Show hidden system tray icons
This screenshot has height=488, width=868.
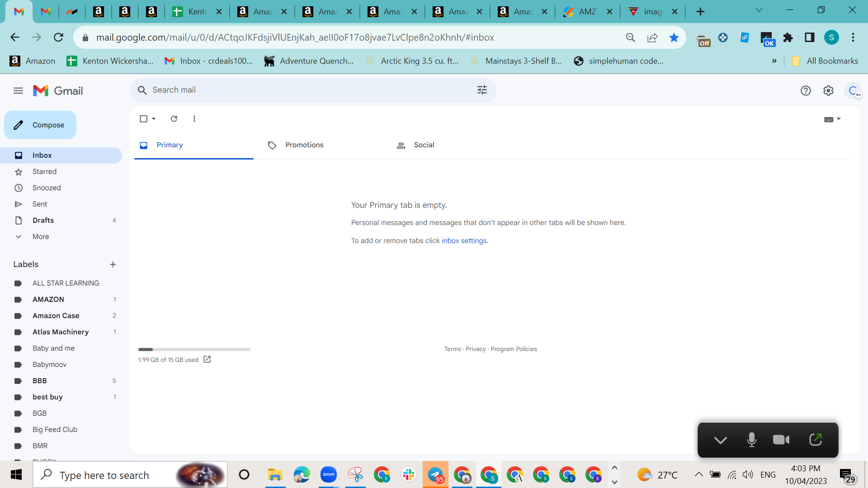tap(698, 474)
